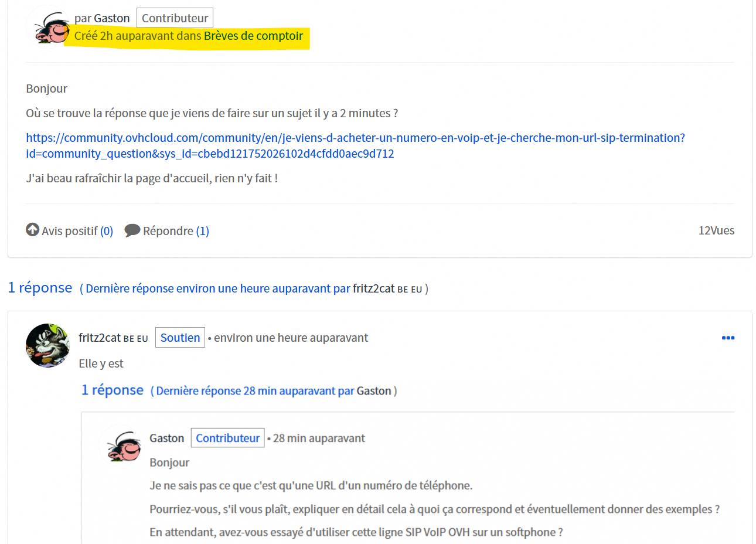Open Gaston's profile from the nested reply name
This screenshot has width=756, height=544.
[166, 438]
